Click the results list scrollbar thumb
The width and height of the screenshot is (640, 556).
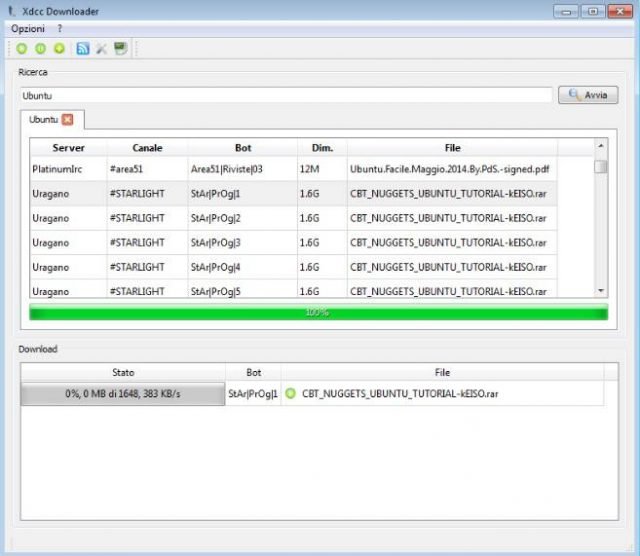(601, 167)
